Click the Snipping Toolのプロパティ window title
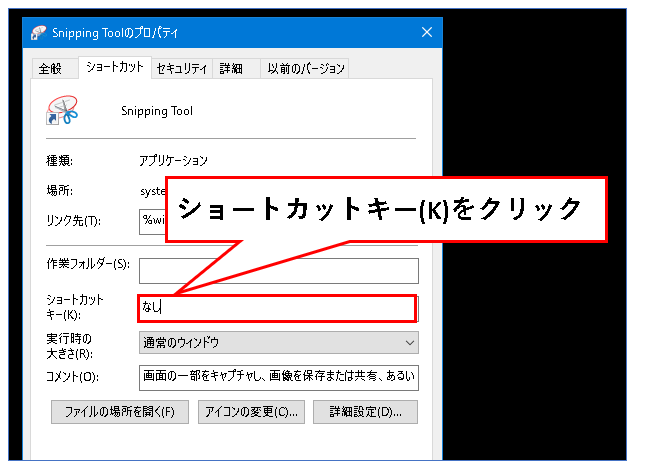This screenshot has height=472, width=649. click(x=115, y=33)
